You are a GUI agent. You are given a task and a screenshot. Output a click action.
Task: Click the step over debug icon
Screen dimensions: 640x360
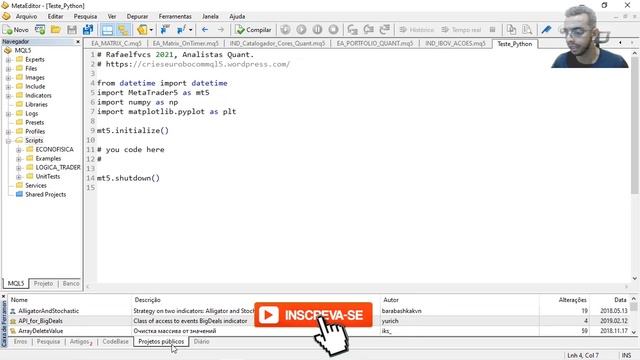pyautogui.click(x=369, y=29)
